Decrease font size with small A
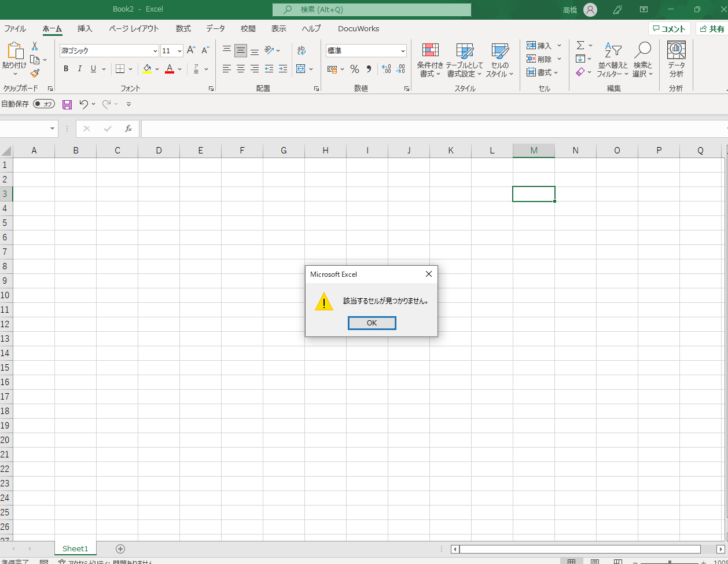 pos(205,50)
